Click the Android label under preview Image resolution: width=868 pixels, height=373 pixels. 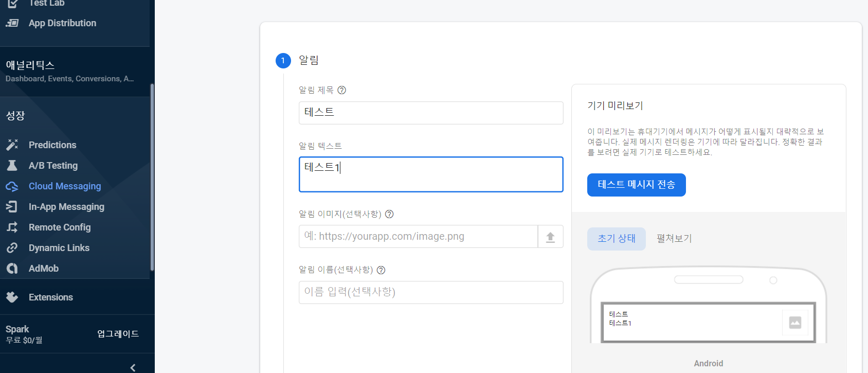(x=709, y=363)
